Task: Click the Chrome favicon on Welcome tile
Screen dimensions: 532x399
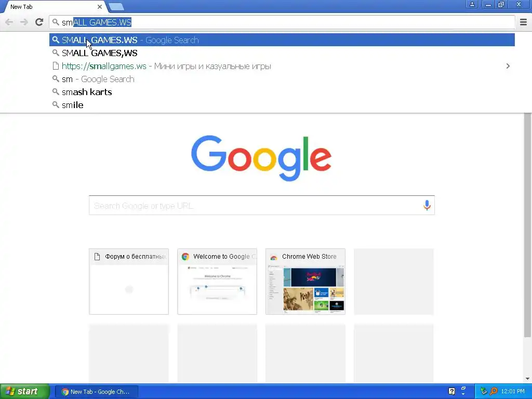Action: pyautogui.click(x=185, y=257)
